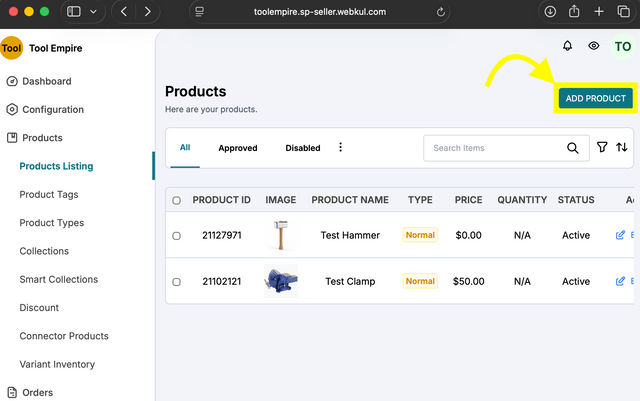Click the $0.00 price cell
The width and height of the screenshot is (640, 401).
coord(469,235)
